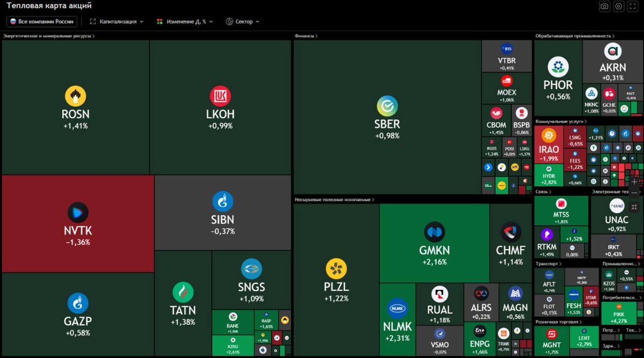Select the VSMO tile −0,07%
Viewport: 644px width, 358px height.
[440, 340]
